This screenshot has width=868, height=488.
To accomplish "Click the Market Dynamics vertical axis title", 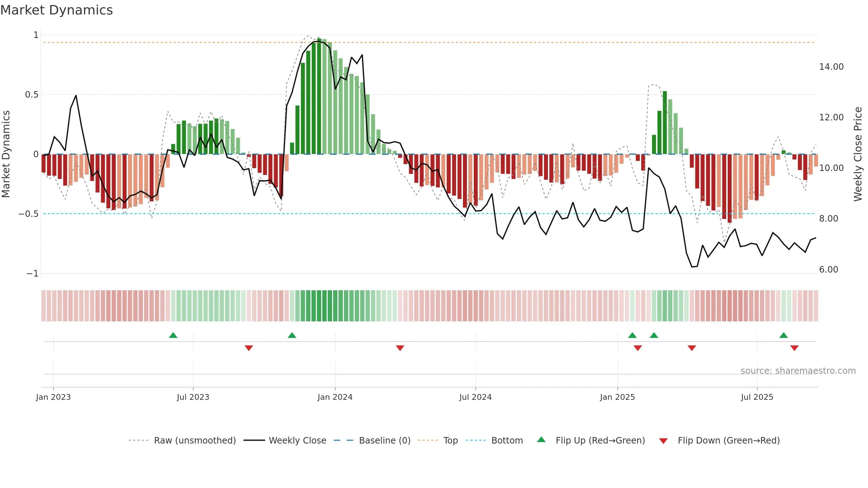I will [6, 154].
